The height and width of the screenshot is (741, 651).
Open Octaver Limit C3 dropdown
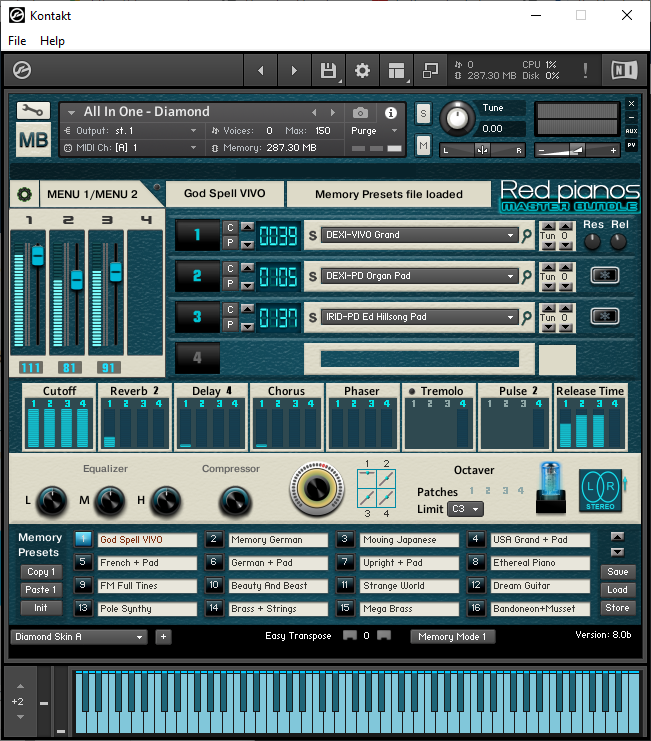pyautogui.click(x=465, y=509)
